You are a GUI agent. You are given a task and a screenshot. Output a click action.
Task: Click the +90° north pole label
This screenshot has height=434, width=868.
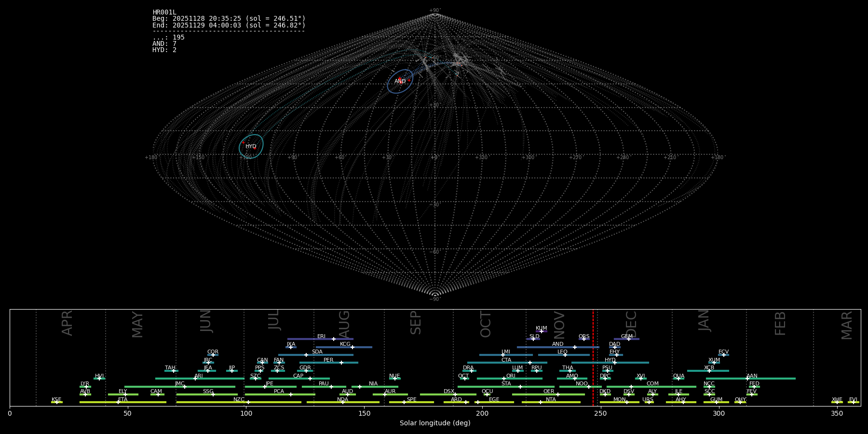pyautogui.click(x=435, y=10)
